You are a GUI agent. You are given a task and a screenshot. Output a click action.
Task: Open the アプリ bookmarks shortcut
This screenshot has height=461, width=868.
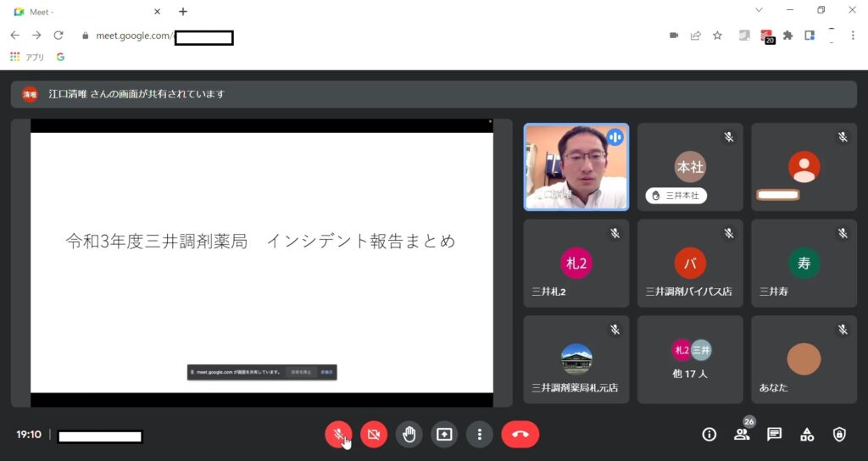[27, 57]
